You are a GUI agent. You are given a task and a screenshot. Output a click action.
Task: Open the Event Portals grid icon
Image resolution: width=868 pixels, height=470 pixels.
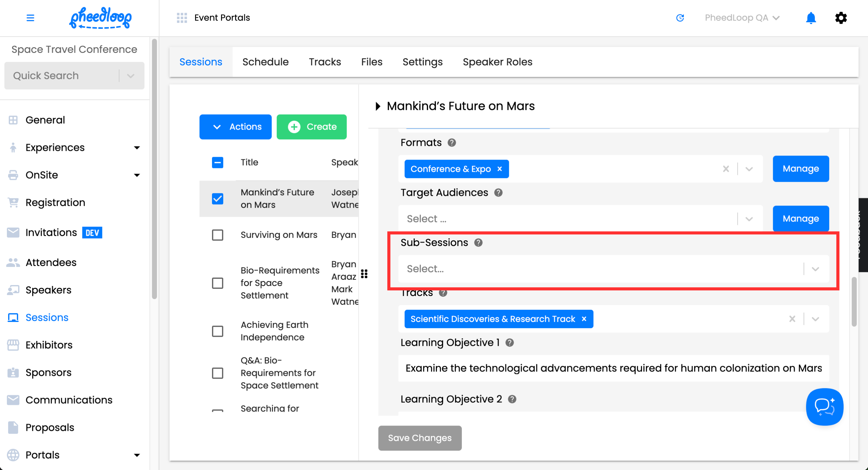pyautogui.click(x=182, y=18)
